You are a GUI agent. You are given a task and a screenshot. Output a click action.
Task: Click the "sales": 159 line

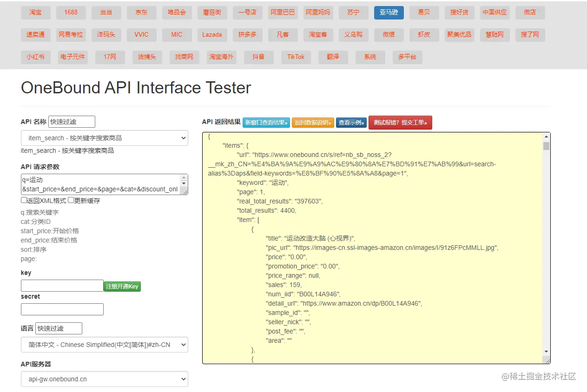coord(284,285)
